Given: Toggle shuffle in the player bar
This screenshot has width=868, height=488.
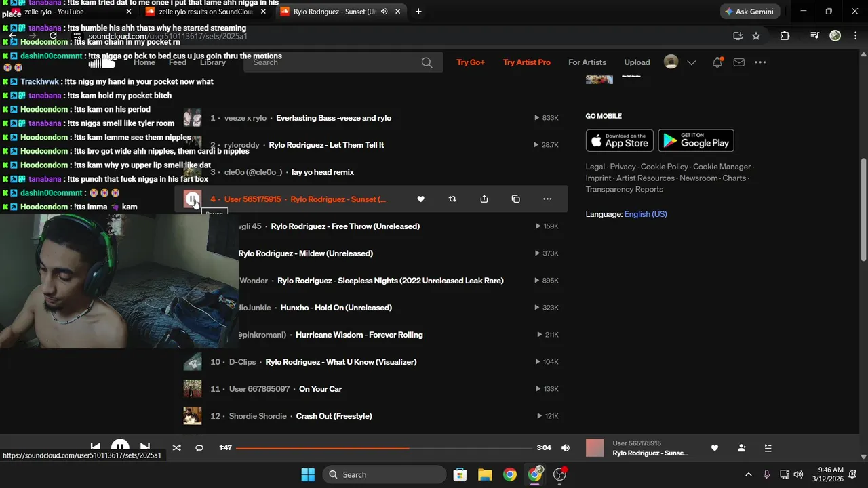Looking at the screenshot, I should pos(177,448).
